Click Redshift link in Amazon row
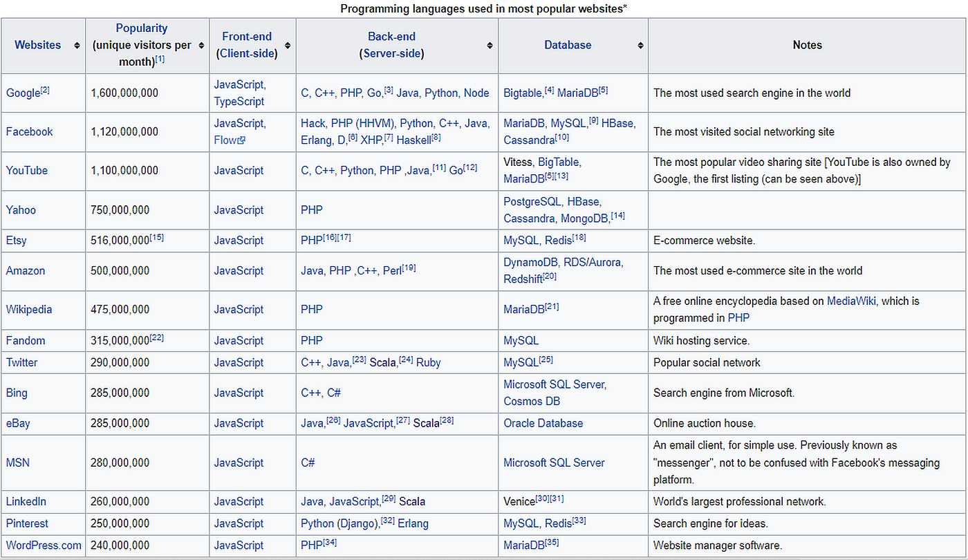This screenshot has height=560, width=968. click(523, 279)
